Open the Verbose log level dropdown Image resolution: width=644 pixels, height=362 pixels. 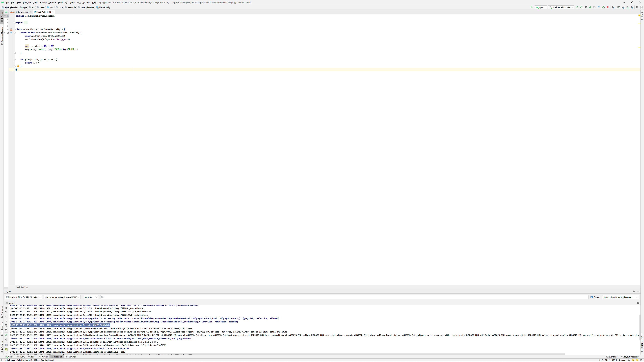click(91, 297)
